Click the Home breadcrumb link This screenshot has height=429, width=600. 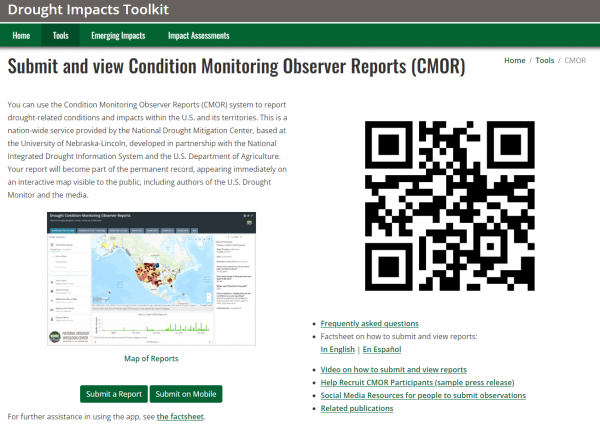pyautogui.click(x=515, y=60)
